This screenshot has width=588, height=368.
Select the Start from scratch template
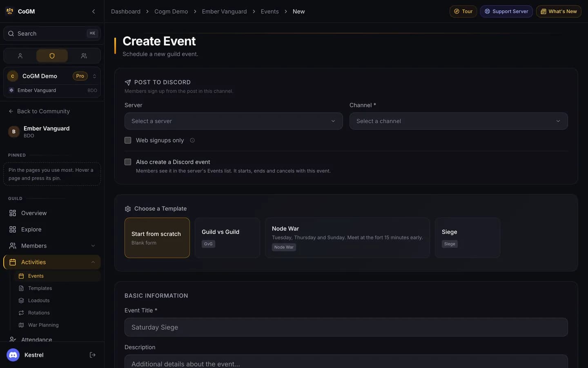(x=157, y=238)
